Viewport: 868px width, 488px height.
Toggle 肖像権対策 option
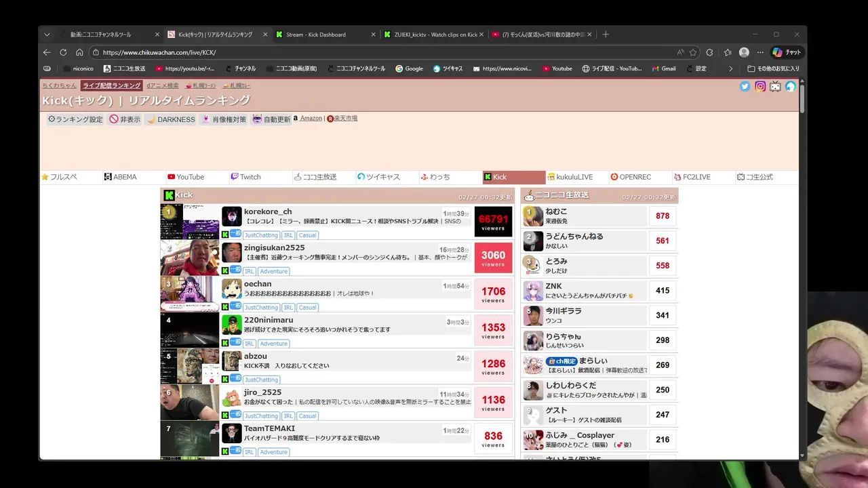[224, 119]
